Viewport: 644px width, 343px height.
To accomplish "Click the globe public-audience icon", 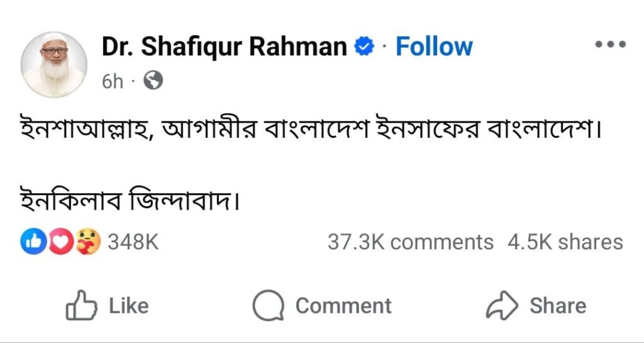I will coord(152,80).
